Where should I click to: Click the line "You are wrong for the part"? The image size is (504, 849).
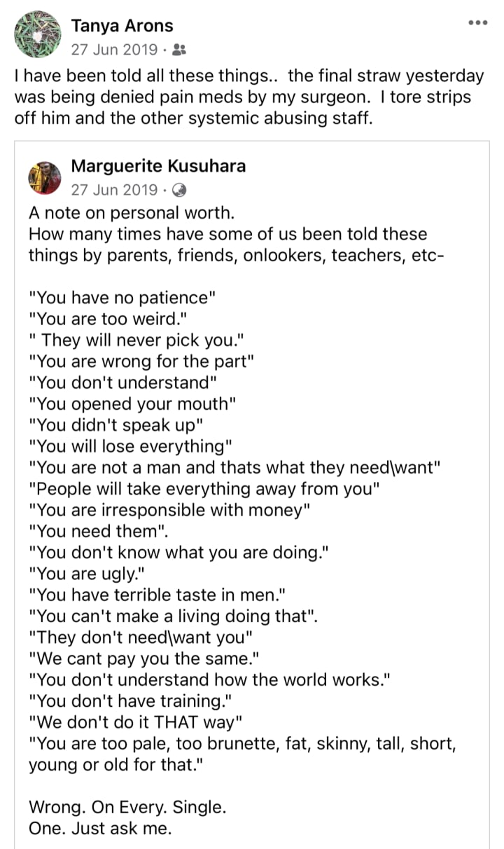pyautogui.click(x=141, y=361)
